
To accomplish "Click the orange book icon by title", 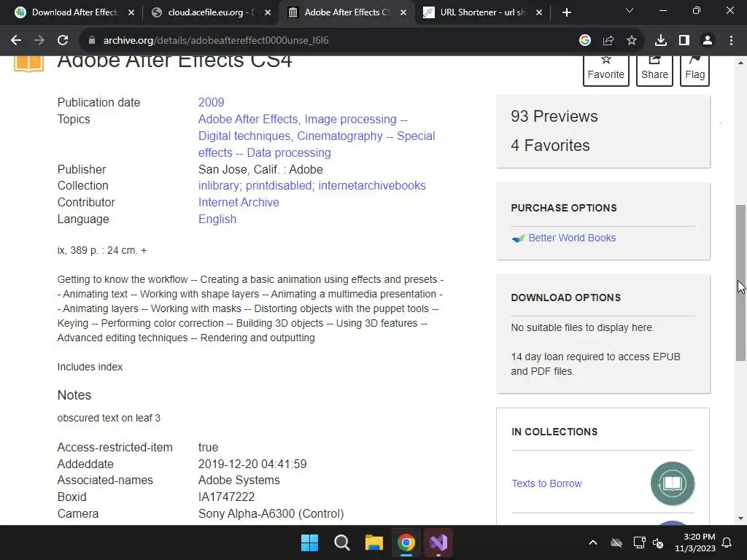I will (x=28, y=63).
